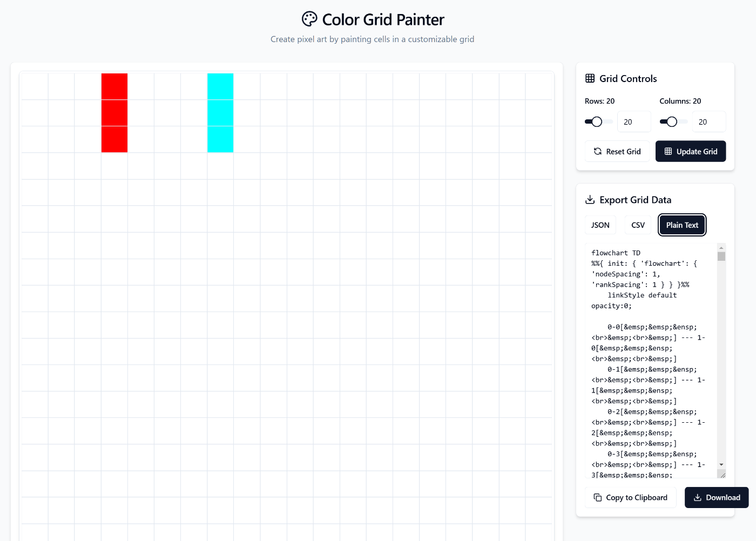756x541 pixels.
Task: Click the 'Columns: 20' label
Action: (680, 101)
